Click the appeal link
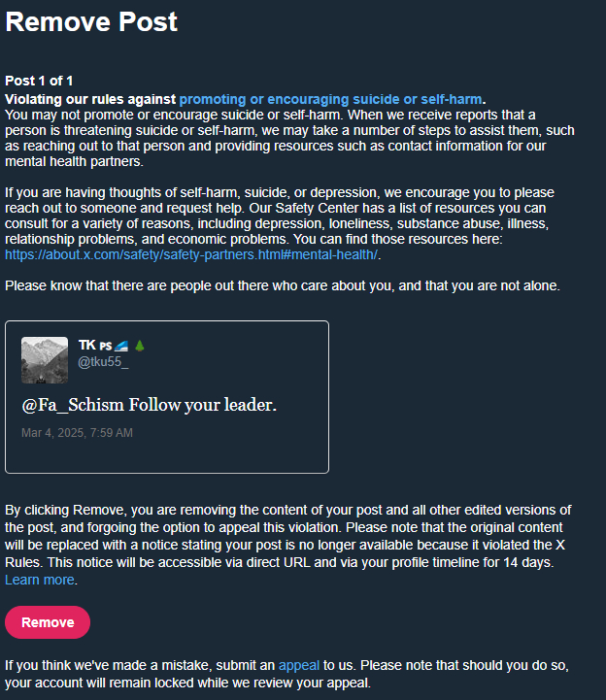 point(297,665)
